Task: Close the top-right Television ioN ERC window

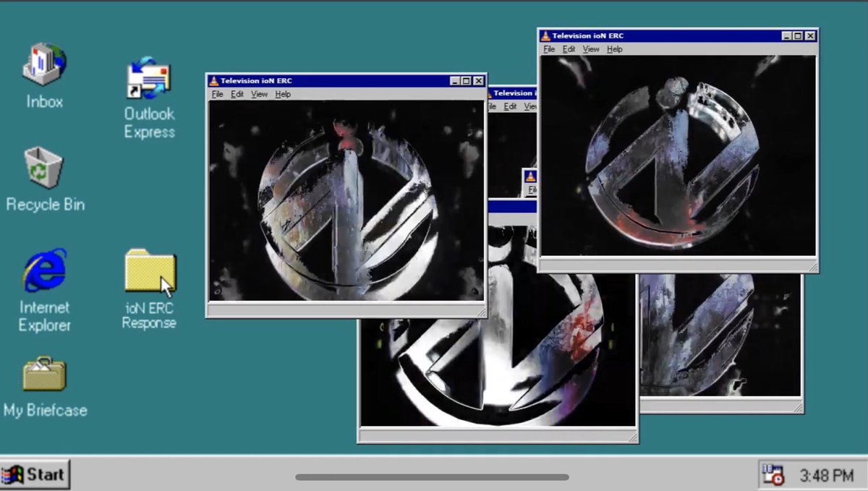Action: [x=810, y=35]
